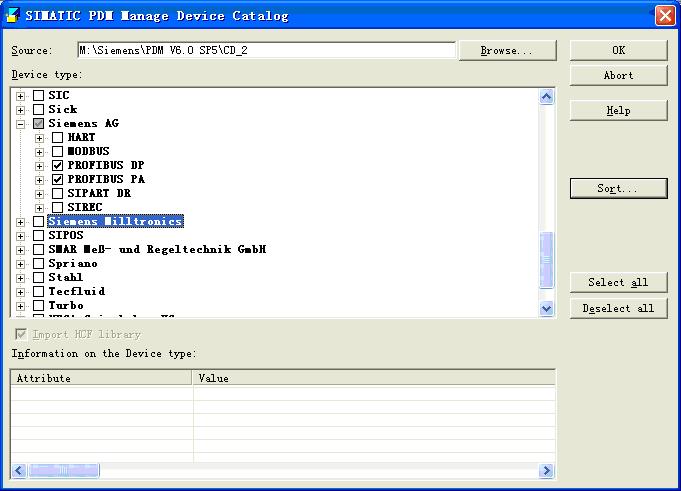The height and width of the screenshot is (491, 681).
Task: Expand the SIPOS node
Action: [x=20, y=236]
